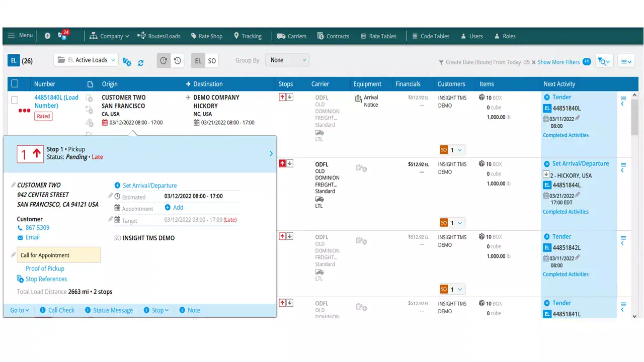
Task: Open Rate Shop in the top menu
Action: pyautogui.click(x=206, y=36)
